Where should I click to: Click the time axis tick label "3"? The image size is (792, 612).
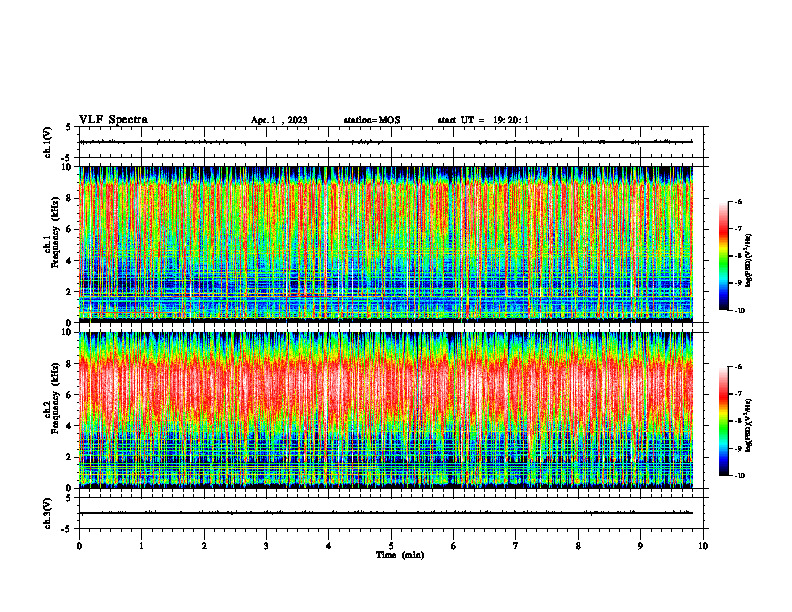266,546
